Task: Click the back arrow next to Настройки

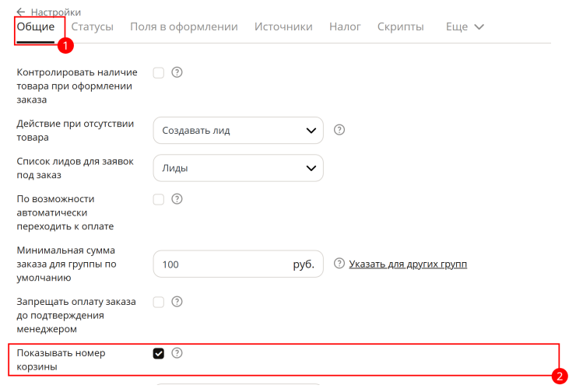Action: coord(21,12)
